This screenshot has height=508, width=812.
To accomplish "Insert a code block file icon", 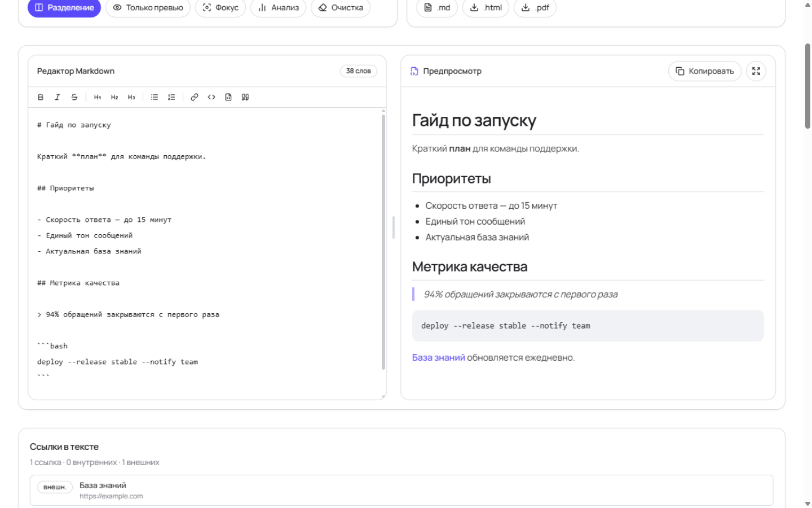I will tap(228, 97).
